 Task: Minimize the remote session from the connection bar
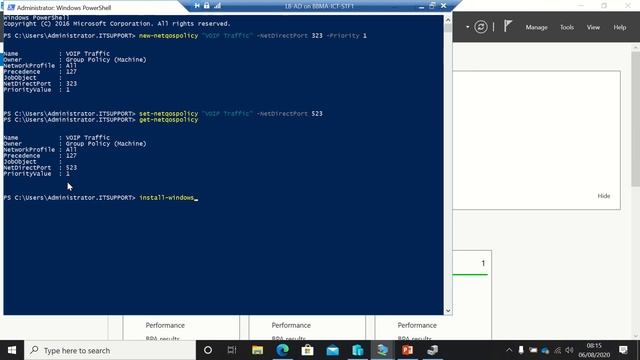click(421, 6)
